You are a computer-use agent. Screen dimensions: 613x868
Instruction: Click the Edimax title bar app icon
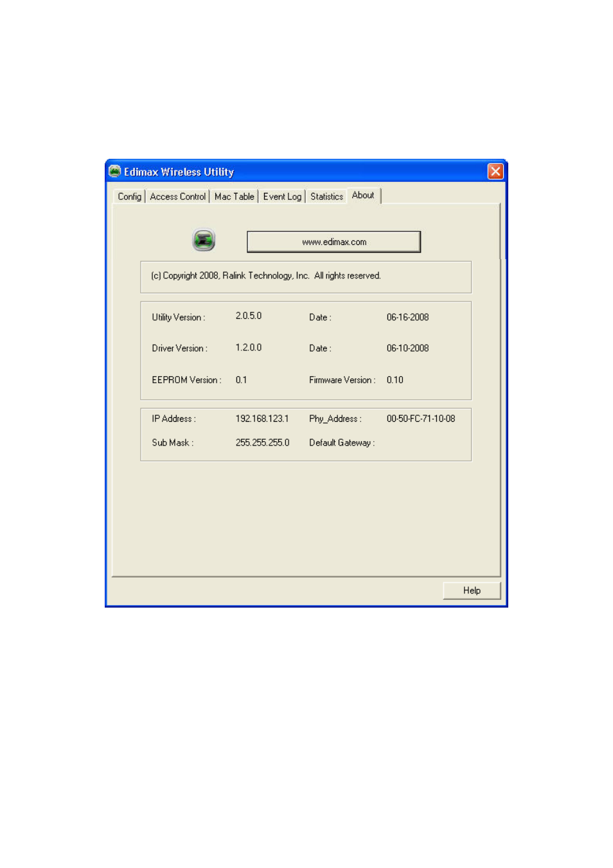coord(115,171)
